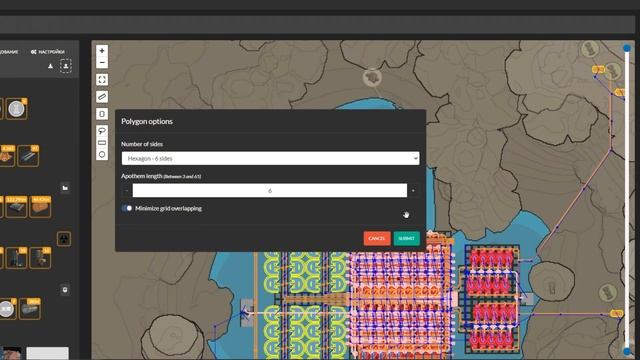The width and height of the screenshot is (640, 360).
Task: Select the ruler measure tool icon
Action: click(x=102, y=97)
